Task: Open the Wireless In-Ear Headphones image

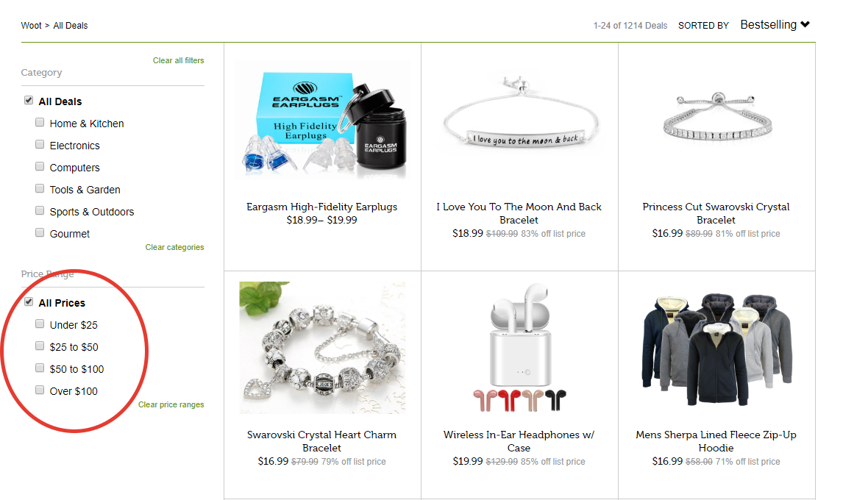Action: [519, 347]
